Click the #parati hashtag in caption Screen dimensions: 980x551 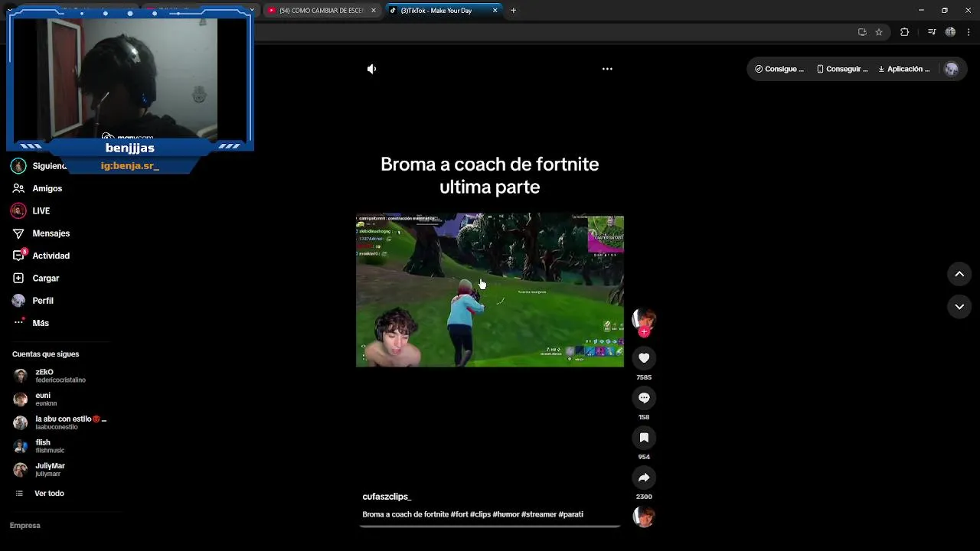[571, 514]
